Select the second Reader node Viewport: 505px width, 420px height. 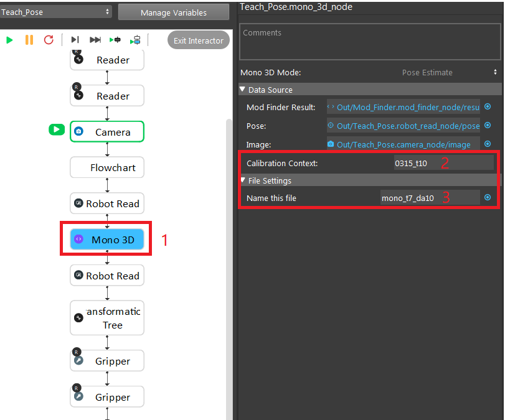click(107, 96)
